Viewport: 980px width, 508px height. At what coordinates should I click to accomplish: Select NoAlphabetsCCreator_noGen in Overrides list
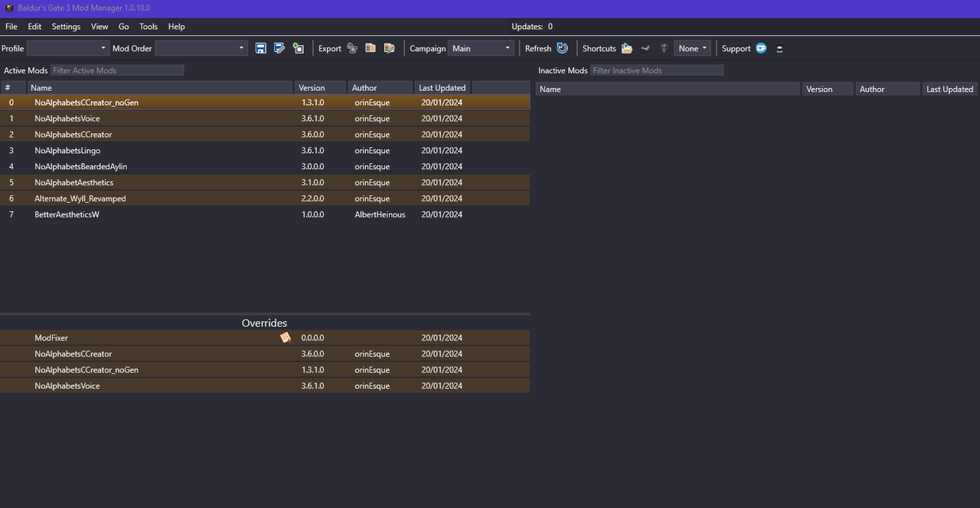click(x=265, y=370)
